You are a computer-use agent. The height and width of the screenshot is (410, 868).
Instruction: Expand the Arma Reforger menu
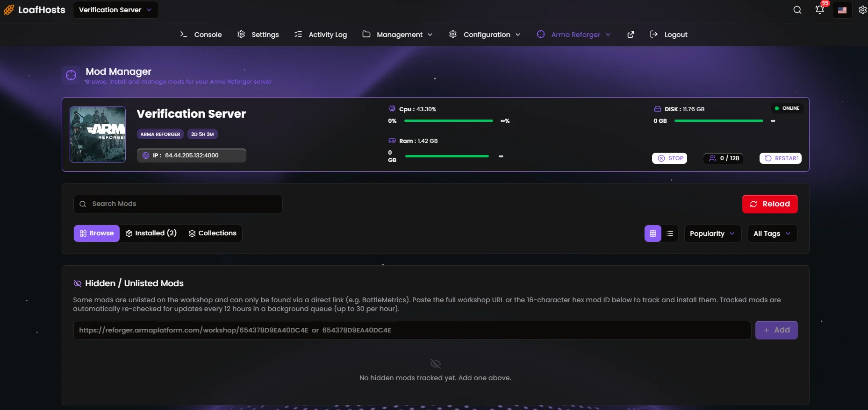574,35
